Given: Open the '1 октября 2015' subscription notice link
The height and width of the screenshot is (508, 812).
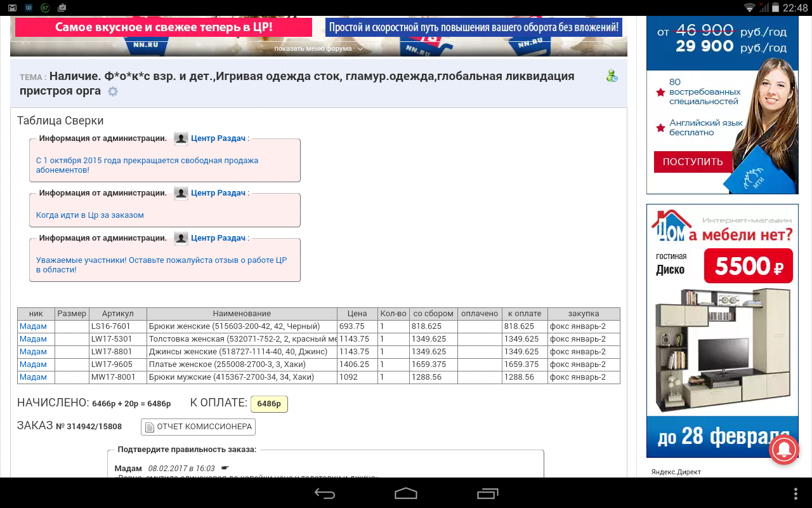Looking at the screenshot, I should click(x=147, y=165).
